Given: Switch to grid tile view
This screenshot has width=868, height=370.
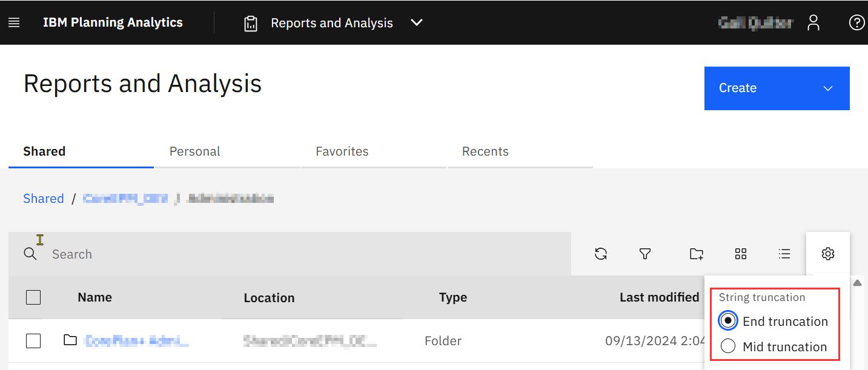Looking at the screenshot, I should [741, 254].
